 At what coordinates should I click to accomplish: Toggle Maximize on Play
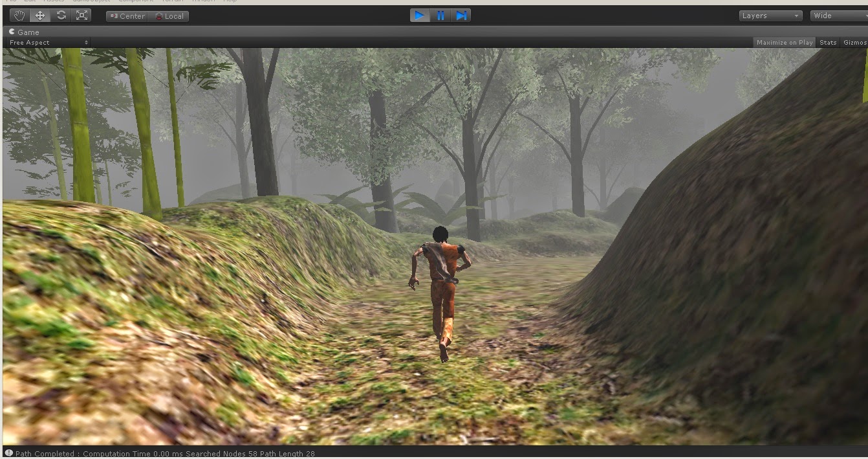[x=785, y=43]
